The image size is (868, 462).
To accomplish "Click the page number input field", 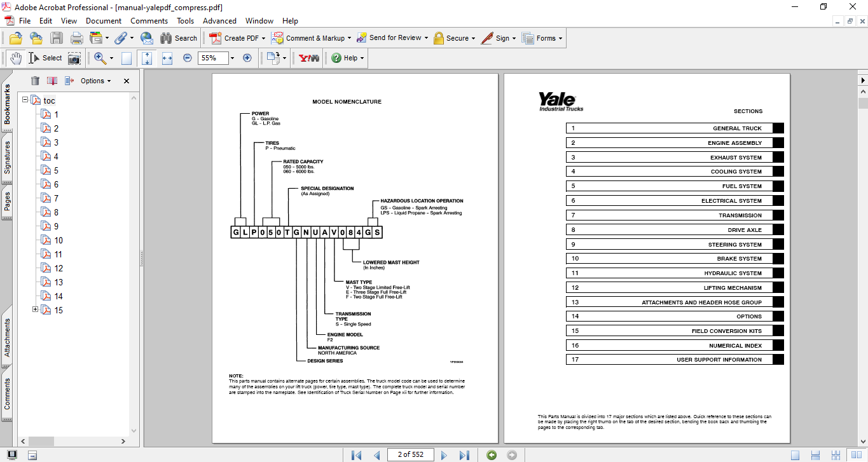I will 410,454.
